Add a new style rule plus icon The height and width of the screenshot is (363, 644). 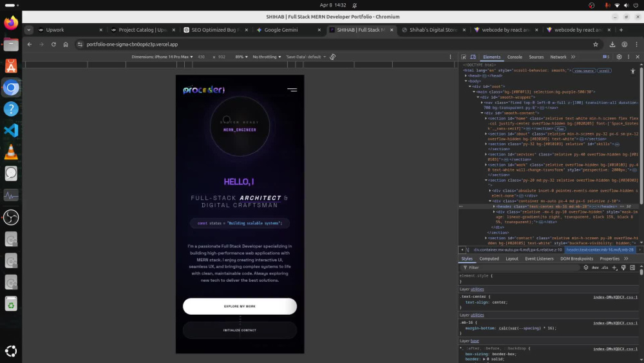coord(614,268)
